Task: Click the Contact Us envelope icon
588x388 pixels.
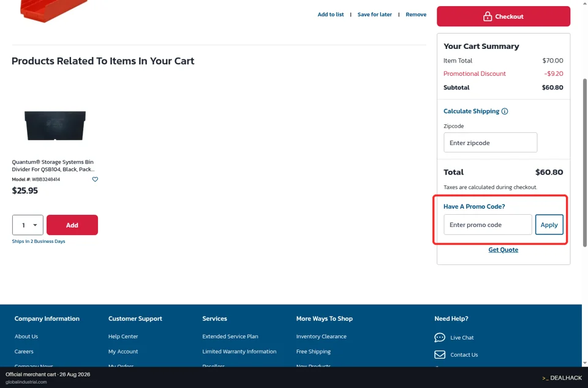Action: (440, 355)
